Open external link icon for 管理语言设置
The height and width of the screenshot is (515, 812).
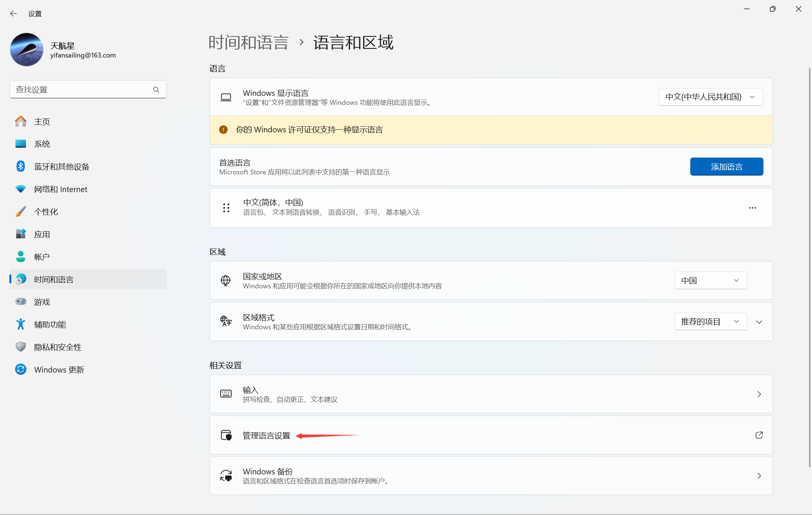point(759,435)
